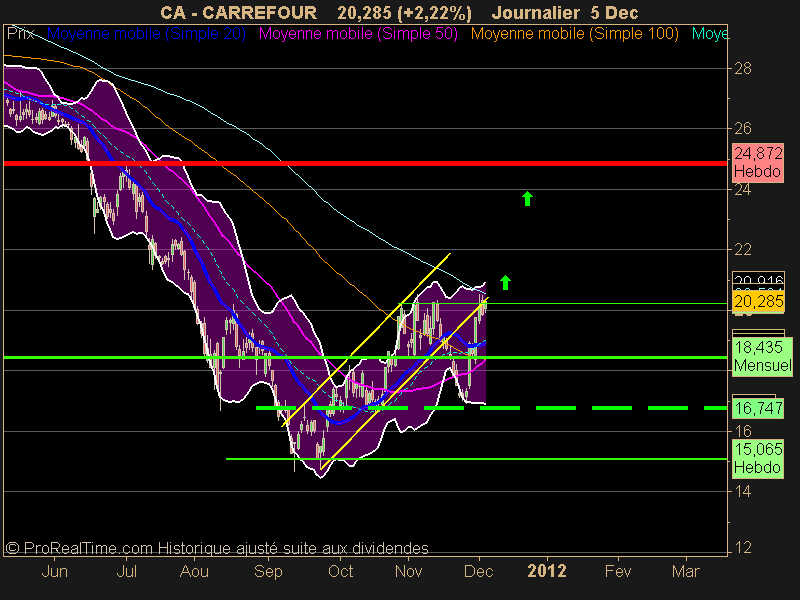Select 'Moyenne mobile (Simple 50)' legend entry

pos(358,34)
